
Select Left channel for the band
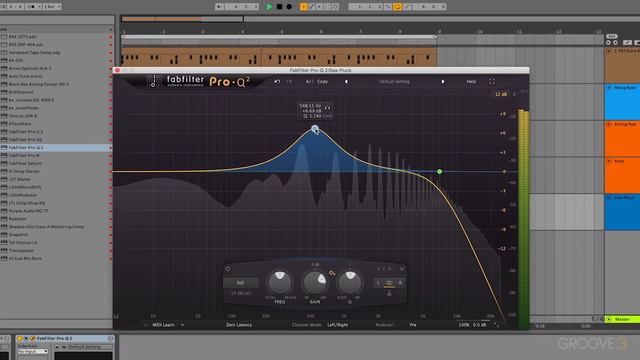(378, 282)
